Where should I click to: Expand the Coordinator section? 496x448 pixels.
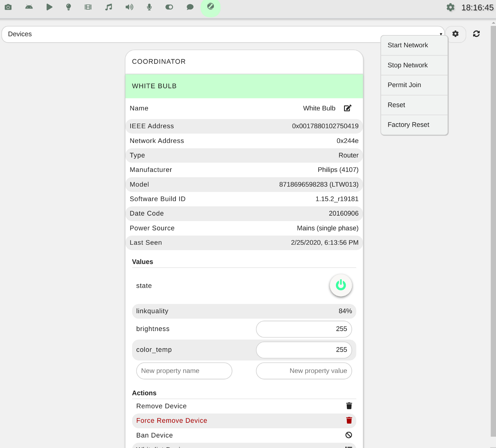click(x=244, y=62)
